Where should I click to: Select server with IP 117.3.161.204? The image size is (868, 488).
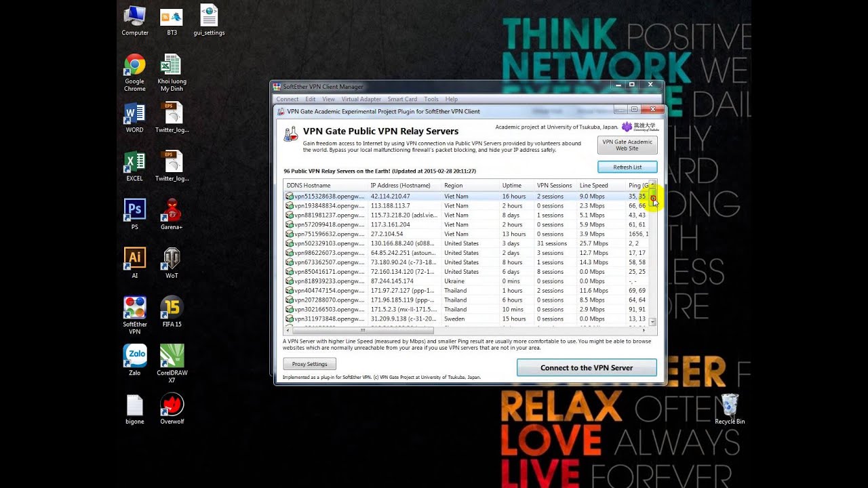pyautogui.click(x=466, y=224)
